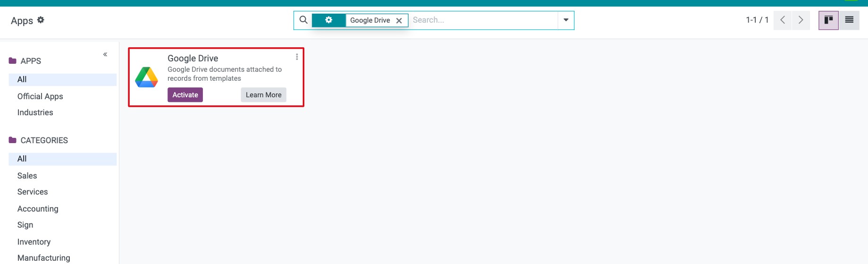Click the 1-1 / 1 pager counter
The width and height of the screenshot is (868, 264).
pos(757,20)
